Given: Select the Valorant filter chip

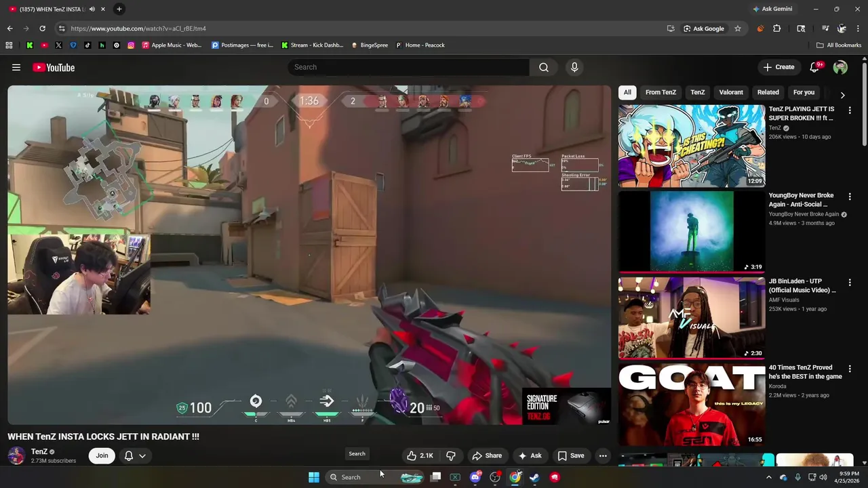Looking at the screenshot, I should pos(731,92).
